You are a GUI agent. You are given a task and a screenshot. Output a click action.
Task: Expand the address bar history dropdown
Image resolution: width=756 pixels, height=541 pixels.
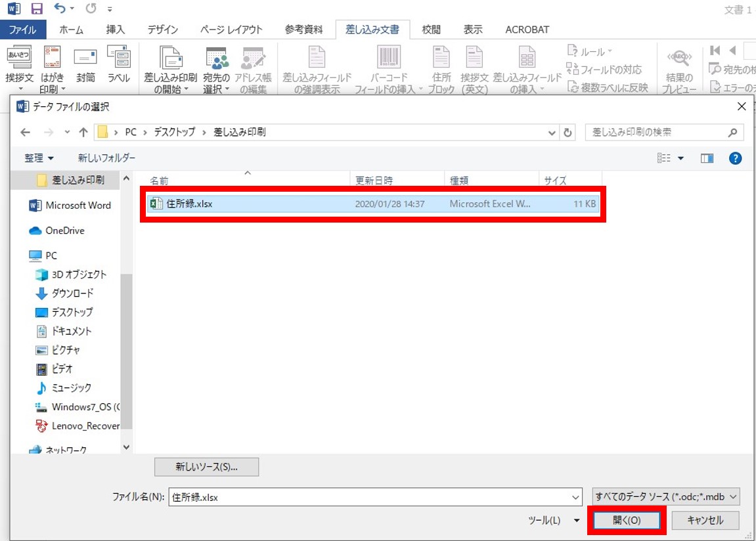(x=552, y=133)
